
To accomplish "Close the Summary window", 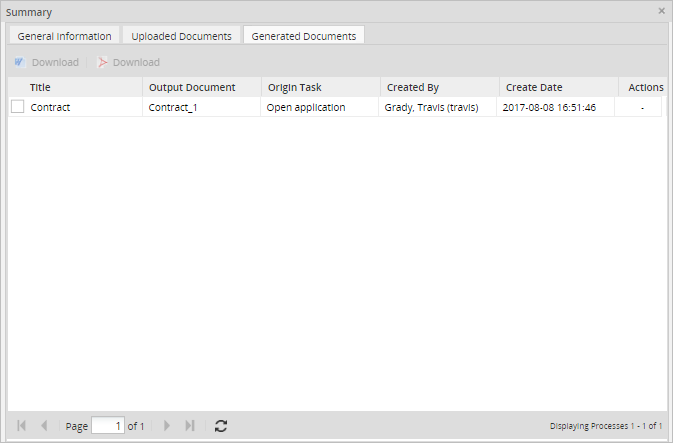I will pos(661,11).
